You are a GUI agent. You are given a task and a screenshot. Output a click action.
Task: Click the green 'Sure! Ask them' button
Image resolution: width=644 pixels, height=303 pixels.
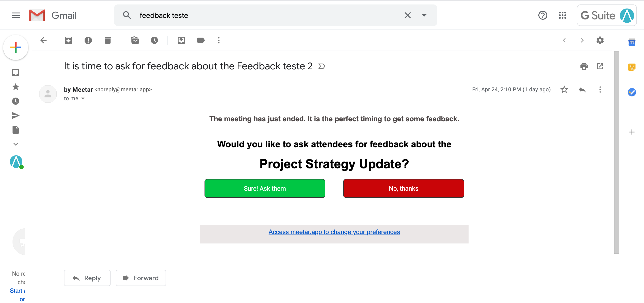(264, 188)
